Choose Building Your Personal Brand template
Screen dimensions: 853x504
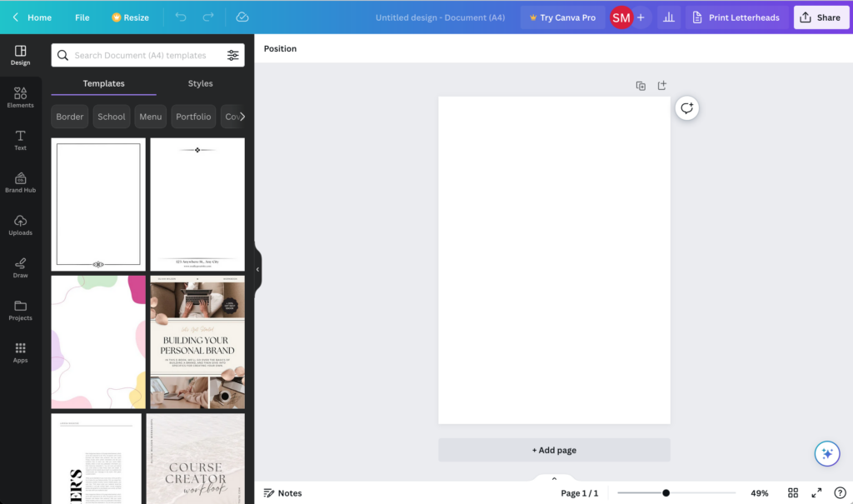(197, 342)
